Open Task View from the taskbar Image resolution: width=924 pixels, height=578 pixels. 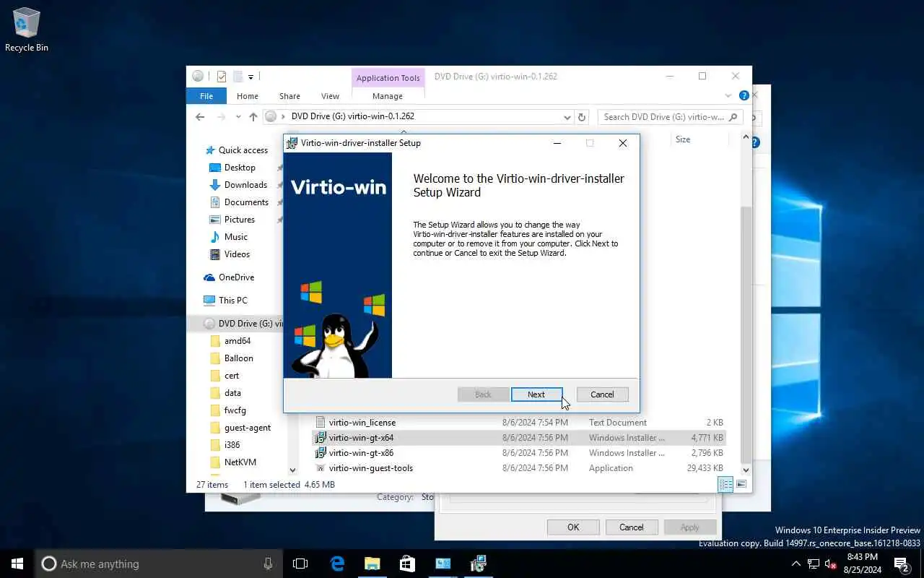pos(300,564)
